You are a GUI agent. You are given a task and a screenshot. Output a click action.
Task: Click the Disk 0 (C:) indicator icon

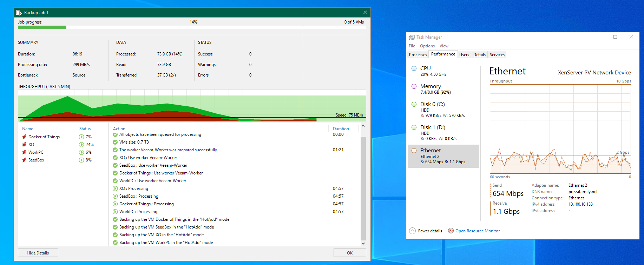414,104
